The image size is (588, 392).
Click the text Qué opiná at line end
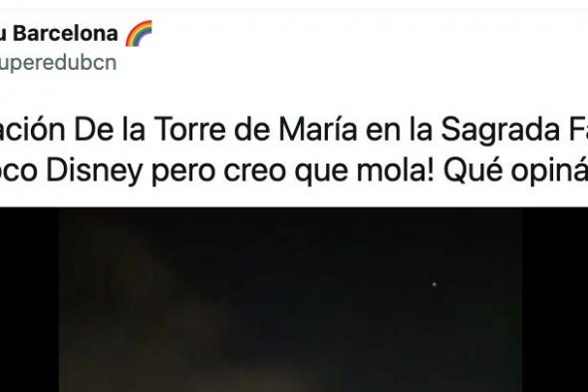coord(515,172)
